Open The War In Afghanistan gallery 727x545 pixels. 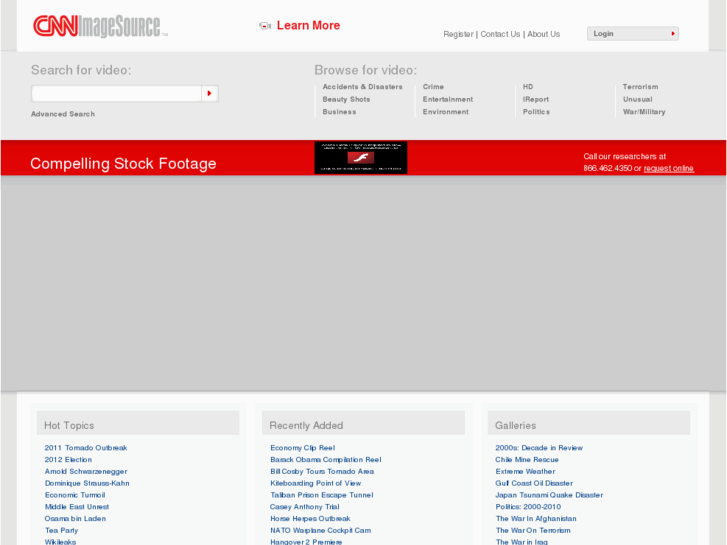pyautogui.click(x=536, y=519)
